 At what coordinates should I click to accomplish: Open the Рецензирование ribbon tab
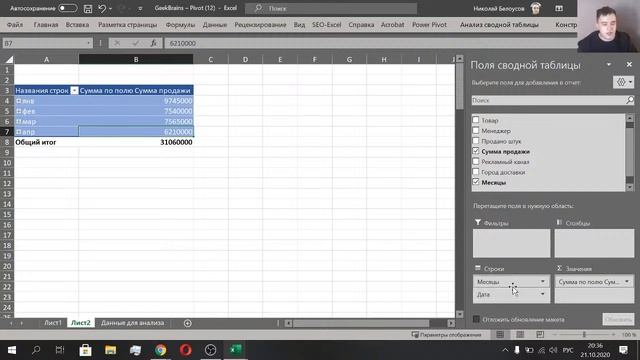[x=260, y=24]
